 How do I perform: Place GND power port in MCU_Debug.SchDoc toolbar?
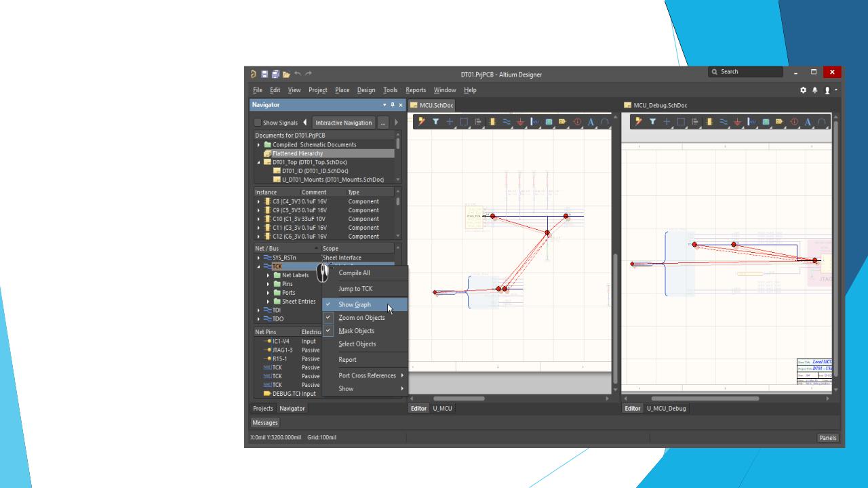738,122
